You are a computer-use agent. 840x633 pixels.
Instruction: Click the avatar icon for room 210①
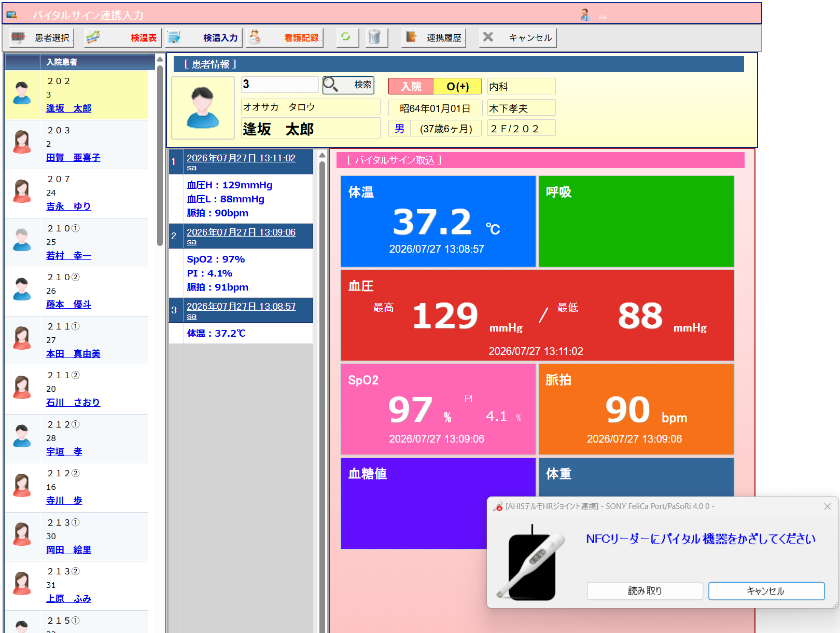pos(22,240)
